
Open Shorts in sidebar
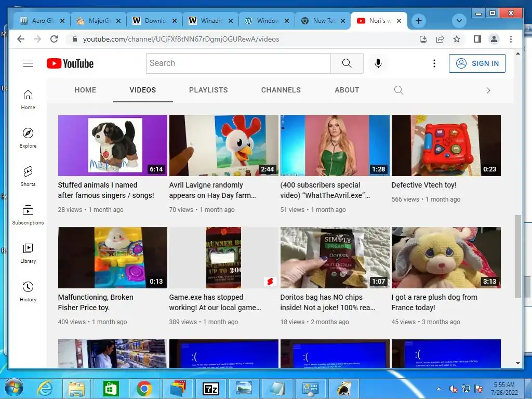pos(28,177)
